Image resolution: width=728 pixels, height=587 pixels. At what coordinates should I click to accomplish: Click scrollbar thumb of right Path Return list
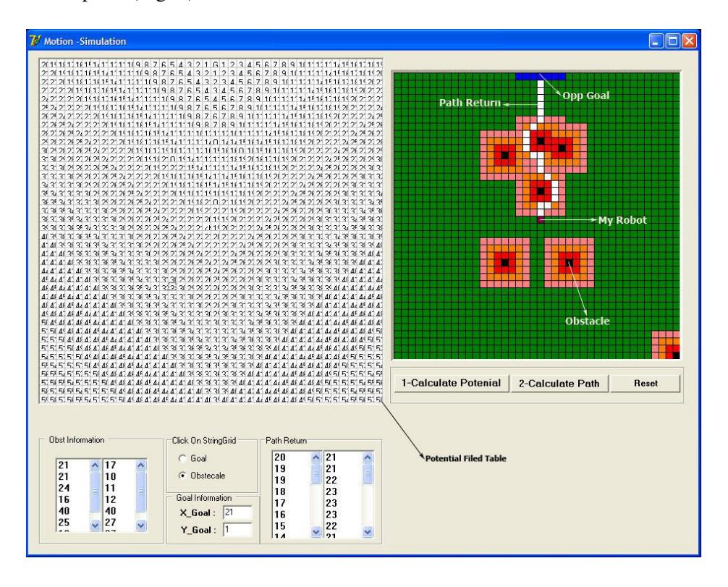pyautogui.click(x=367, y=473)
